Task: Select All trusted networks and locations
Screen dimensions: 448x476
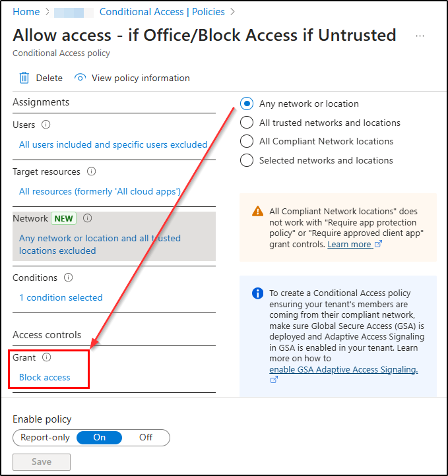Action: pyautogui.click(x=247, y=123)
